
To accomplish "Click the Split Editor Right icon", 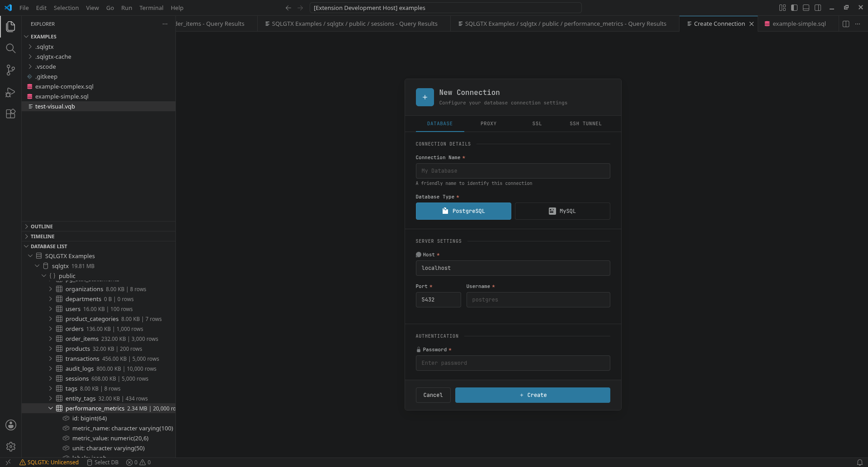I will click(x=846, y=24).
